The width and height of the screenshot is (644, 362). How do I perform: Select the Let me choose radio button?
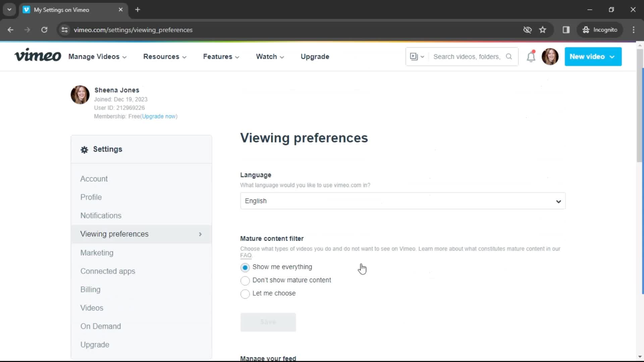point(245,293)
